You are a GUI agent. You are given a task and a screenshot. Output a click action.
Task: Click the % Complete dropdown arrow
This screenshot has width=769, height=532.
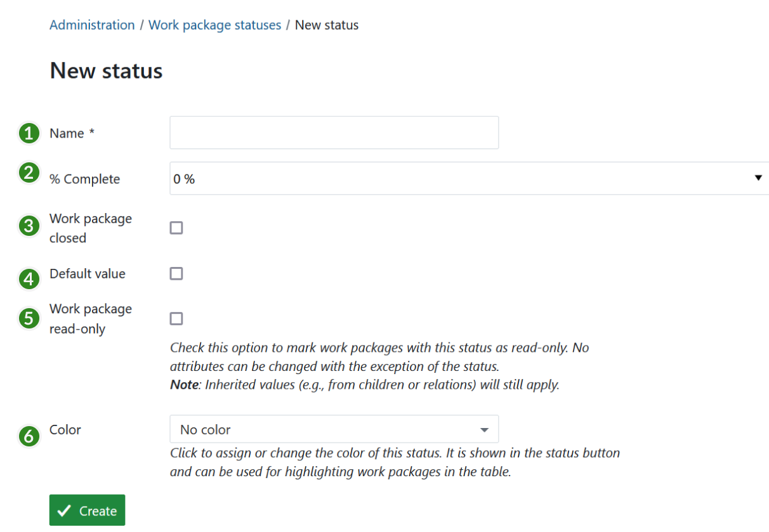point(758,178)
